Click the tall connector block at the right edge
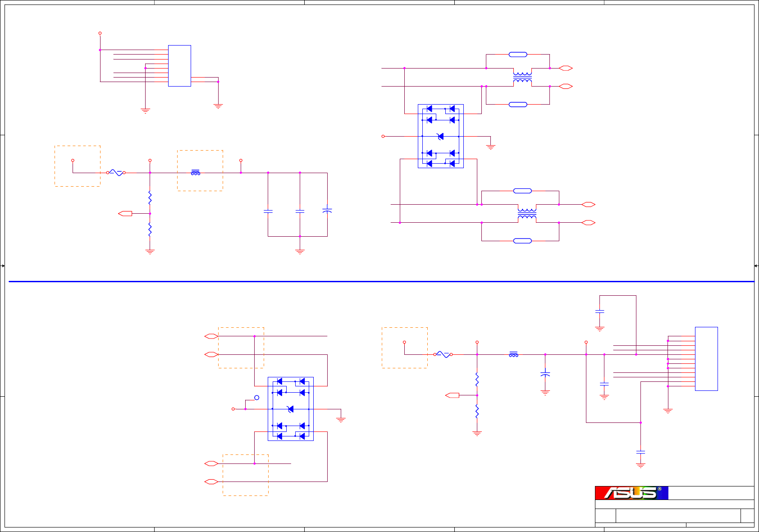 [706, 359]
